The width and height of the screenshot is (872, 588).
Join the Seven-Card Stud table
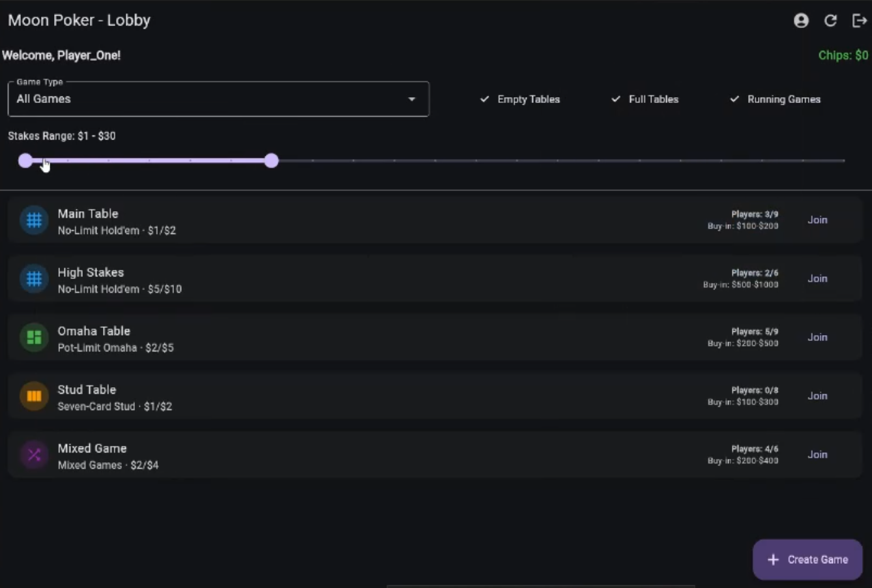click(x=817, y=396)
